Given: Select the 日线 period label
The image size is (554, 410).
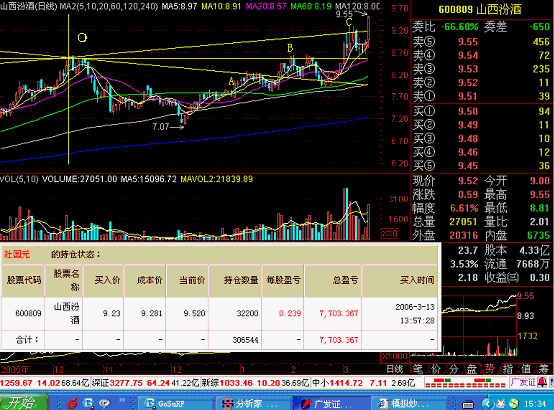Looking at the screenshot, I should (x=395, y=369).
